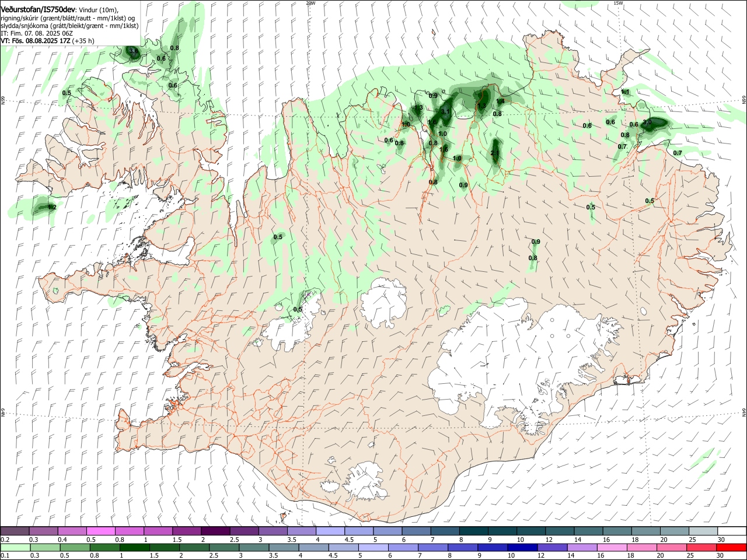Image resolution: width=747 pixels, height=560 pixels.
Task: Click the 3.0 precipitation value in the east
Action: pyautogui.click(x=647, y=123)
